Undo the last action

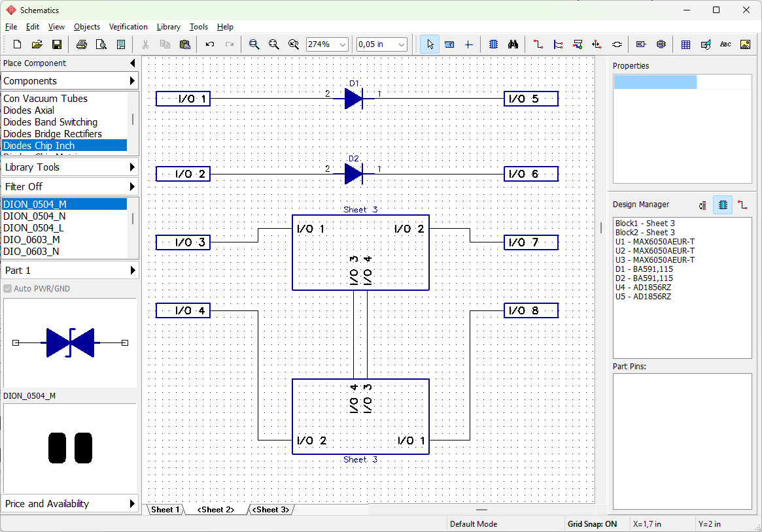210,44
